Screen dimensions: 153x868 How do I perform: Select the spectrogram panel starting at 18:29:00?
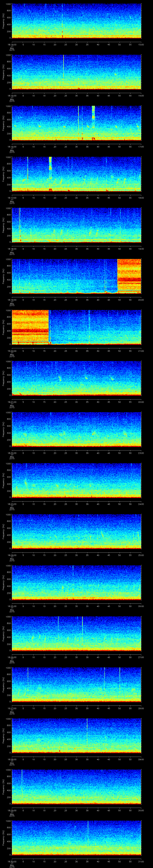click(x=76, y=787)
